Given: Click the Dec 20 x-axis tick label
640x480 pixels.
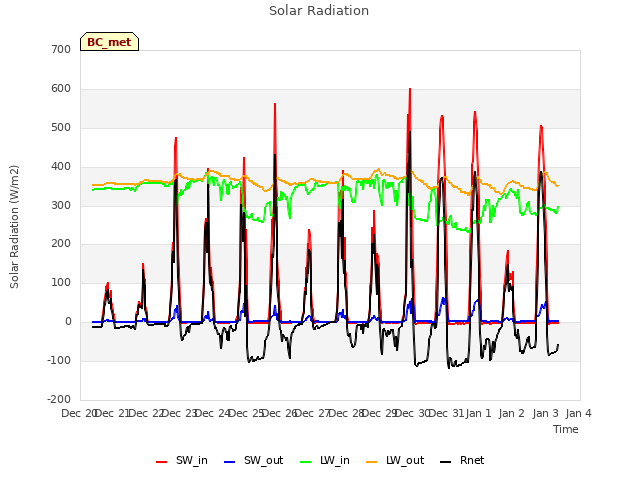Looking at the screenshot, I should [78, 413].
